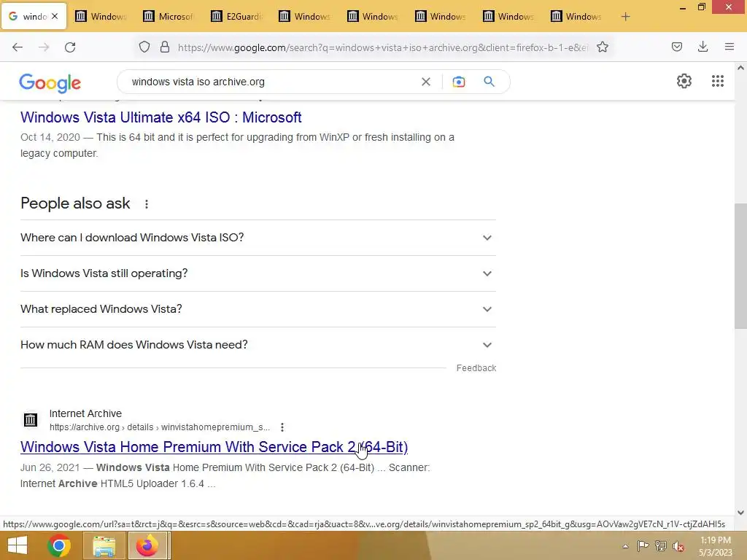The height and width of the screenshot is (560, 747).
Task: Bookmark this page with the star icon
Action: pyautogui.click(x=603, y=47)
